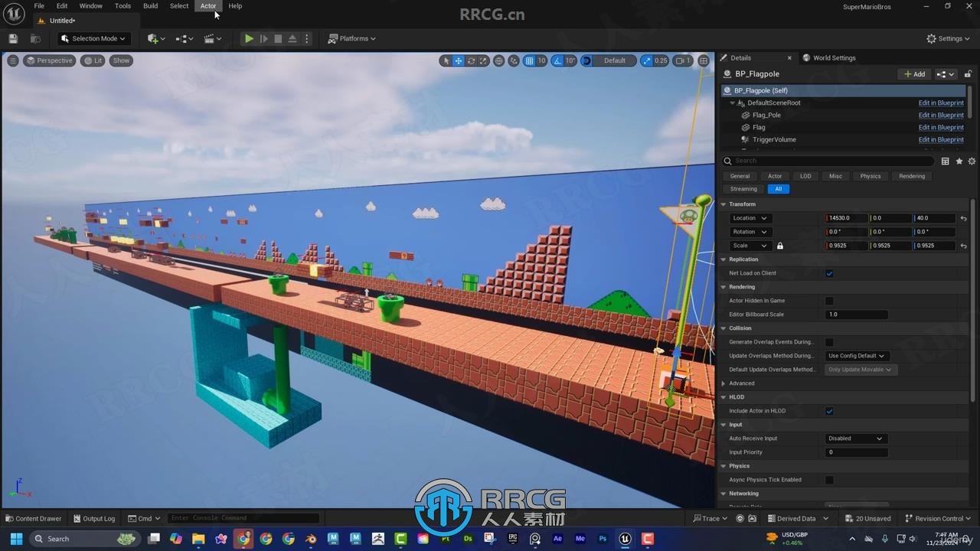Change grid snap value 10
This screenshot has width=980, height=551.
541,60
